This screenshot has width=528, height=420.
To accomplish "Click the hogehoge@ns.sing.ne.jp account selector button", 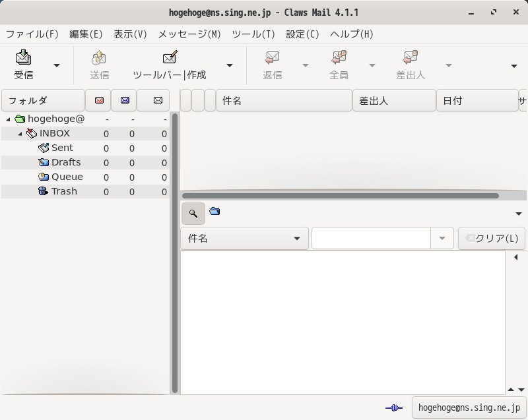I will 469,407.
